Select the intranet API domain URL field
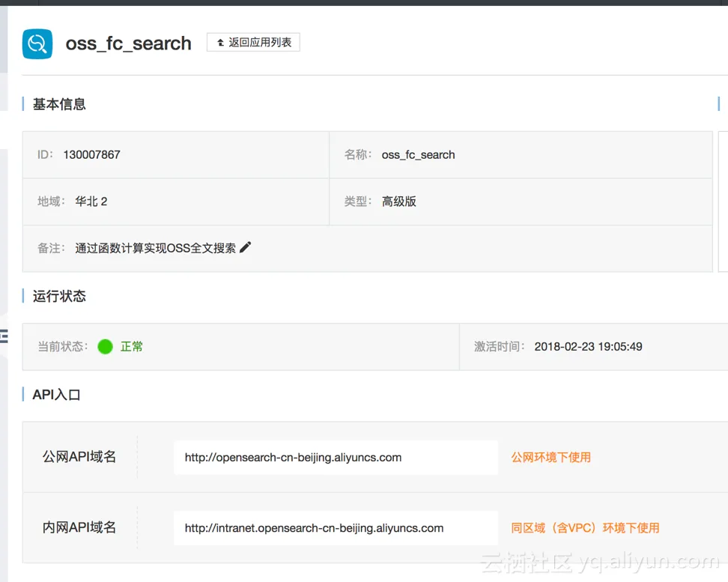Image resolution: width=728 pixels, height=582 pixels. (x=336, y=528)
